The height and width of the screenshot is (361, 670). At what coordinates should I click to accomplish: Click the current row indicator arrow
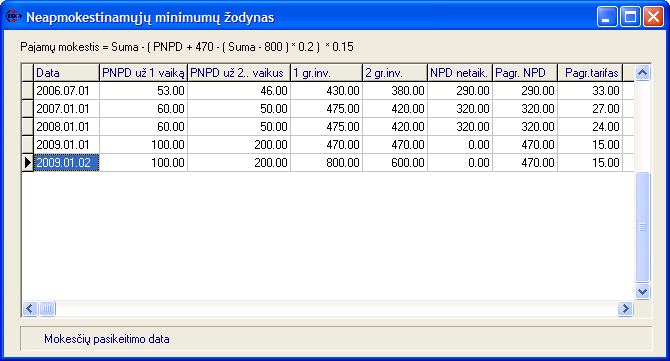coord(28,163)
